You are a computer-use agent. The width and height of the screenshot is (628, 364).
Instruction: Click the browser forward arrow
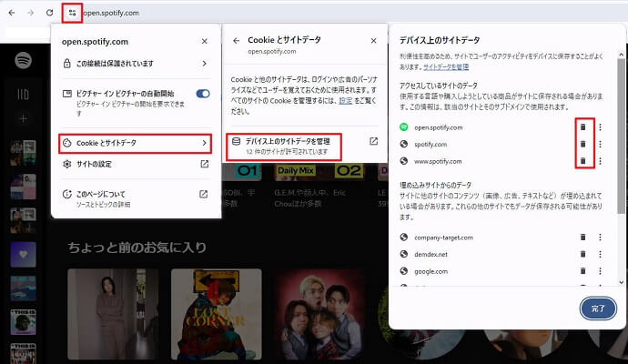point(30,13)
